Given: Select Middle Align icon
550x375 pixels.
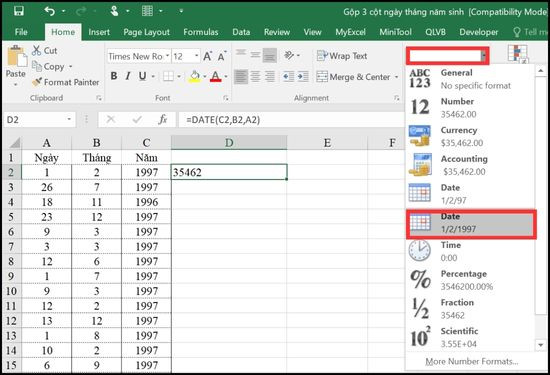Looking at the screenshot, I should coord(255,55).
